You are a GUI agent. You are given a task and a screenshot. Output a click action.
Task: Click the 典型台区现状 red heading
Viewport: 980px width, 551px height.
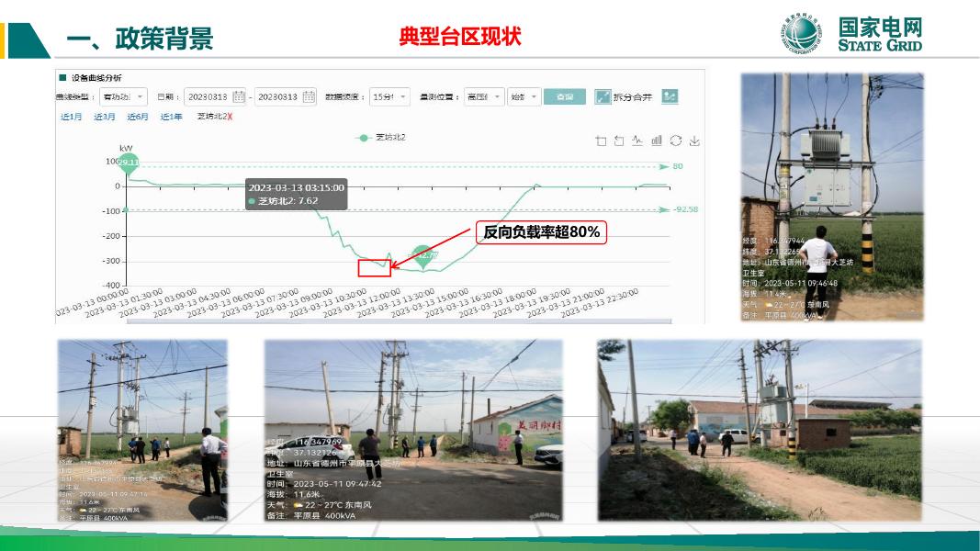(x=460, y=36)
